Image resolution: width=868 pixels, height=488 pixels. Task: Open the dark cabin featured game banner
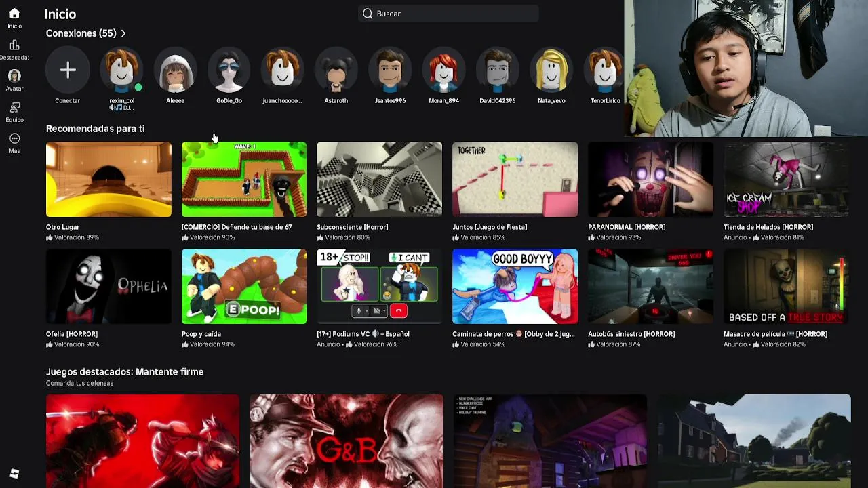pos(550,441)
